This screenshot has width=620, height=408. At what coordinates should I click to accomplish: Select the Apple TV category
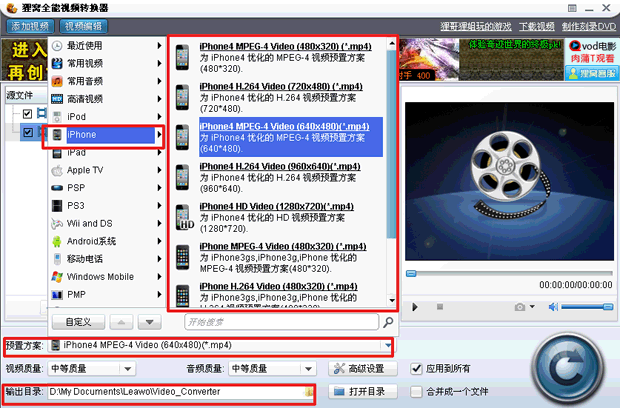(x=107, y=170)
